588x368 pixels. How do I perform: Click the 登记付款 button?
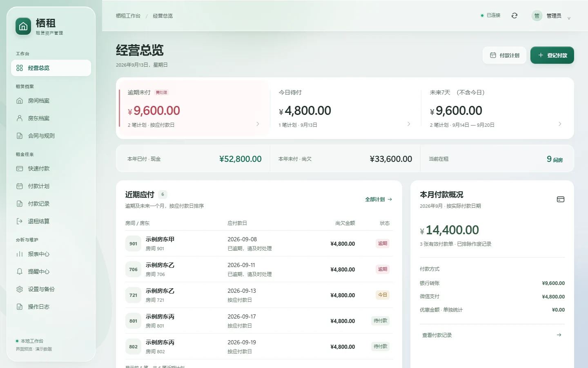tap(552, 55)
